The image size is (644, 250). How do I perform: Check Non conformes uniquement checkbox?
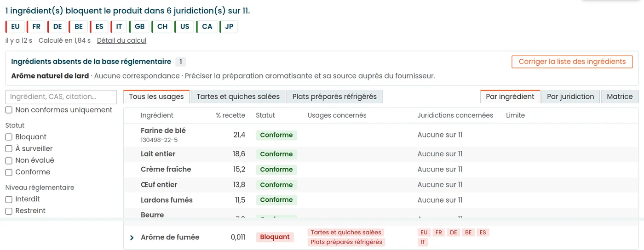tap(9, 110)
